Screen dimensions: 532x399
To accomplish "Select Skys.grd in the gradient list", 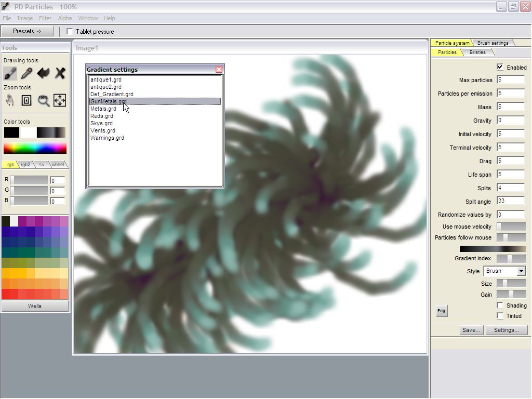I will coord(101,123).
